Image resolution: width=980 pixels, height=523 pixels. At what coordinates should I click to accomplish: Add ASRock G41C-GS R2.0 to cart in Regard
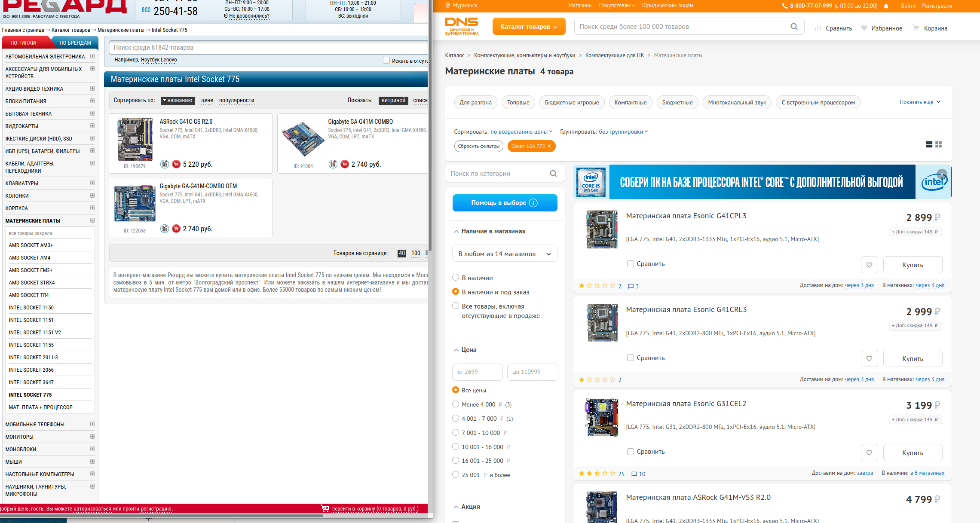[x=176, y=164]
